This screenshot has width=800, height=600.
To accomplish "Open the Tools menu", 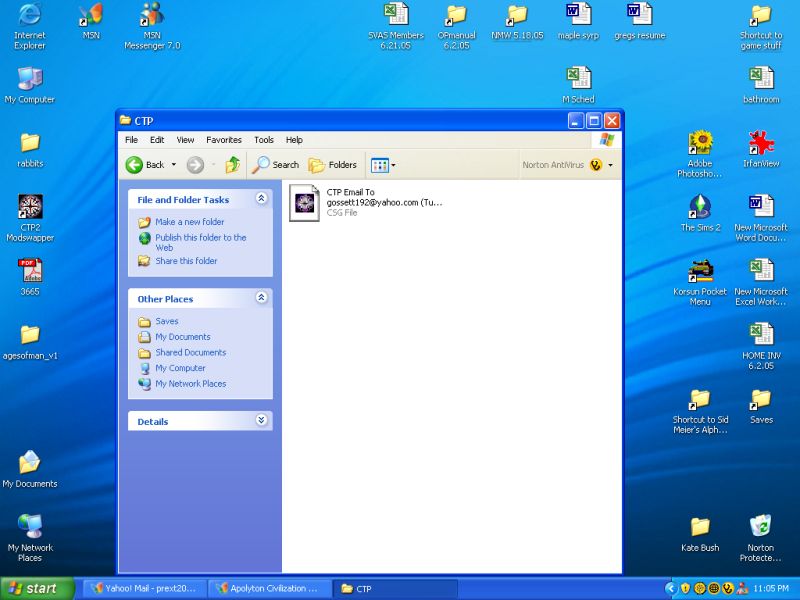I will point(264,140).
